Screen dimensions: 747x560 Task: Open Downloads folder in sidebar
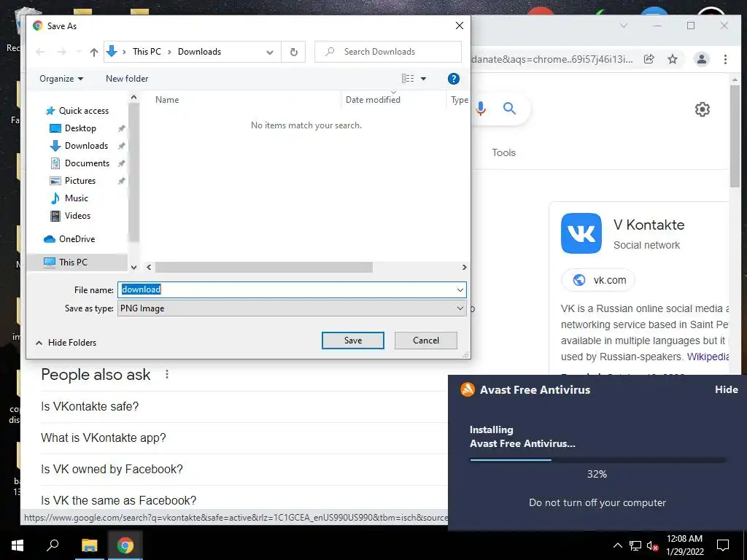coord(86,146)
